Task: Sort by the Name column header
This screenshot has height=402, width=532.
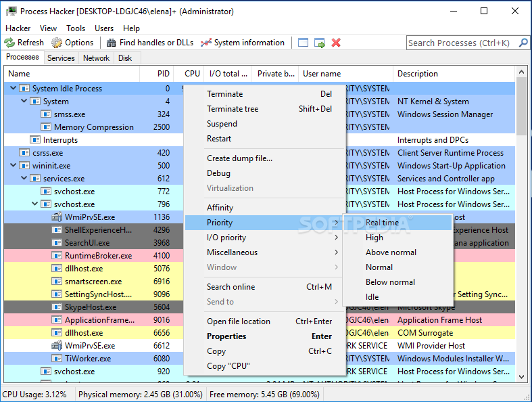Action: 72,74
